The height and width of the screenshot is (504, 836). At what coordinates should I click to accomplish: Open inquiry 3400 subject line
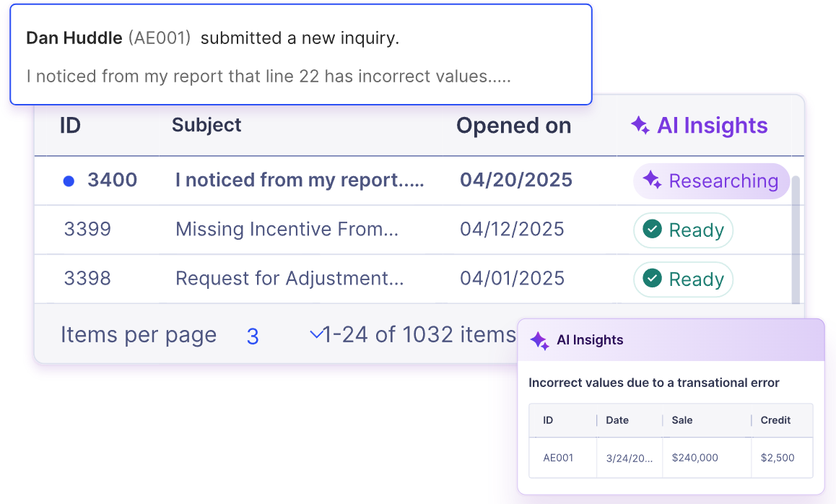click(300, 181)
